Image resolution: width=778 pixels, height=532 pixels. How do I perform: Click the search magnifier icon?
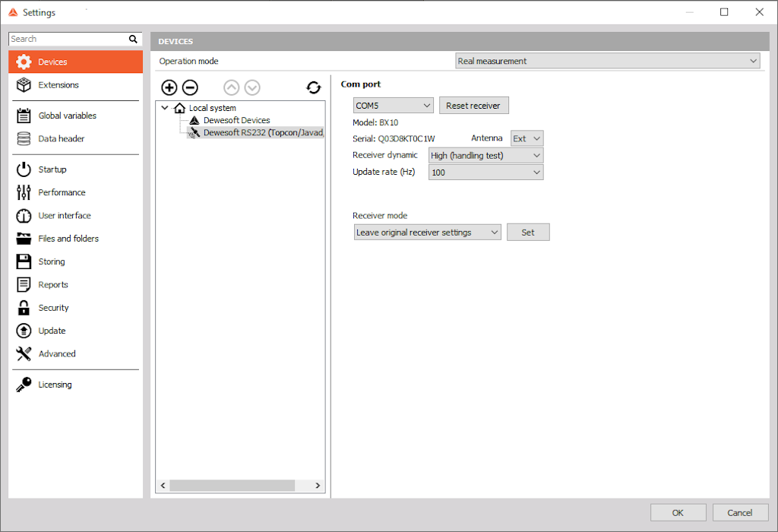click(133, 39)
